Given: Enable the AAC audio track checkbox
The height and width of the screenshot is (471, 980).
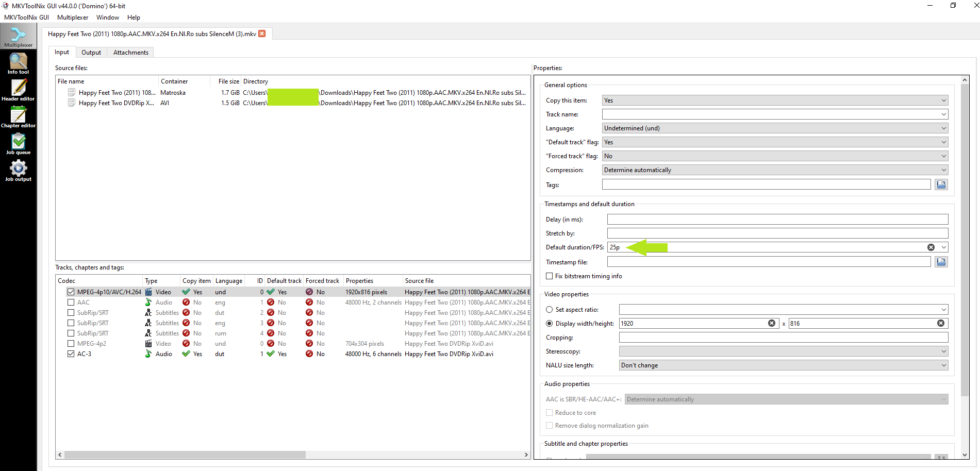Looking at the screenshot, I should (71, 302).
